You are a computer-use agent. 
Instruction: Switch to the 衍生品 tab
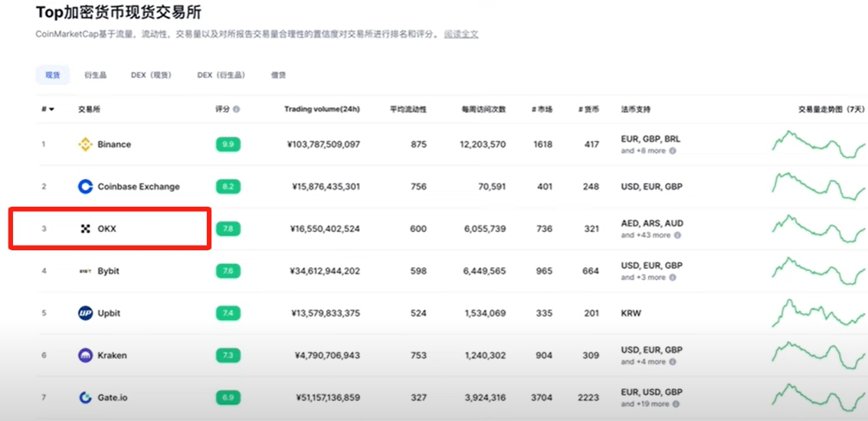95,75
